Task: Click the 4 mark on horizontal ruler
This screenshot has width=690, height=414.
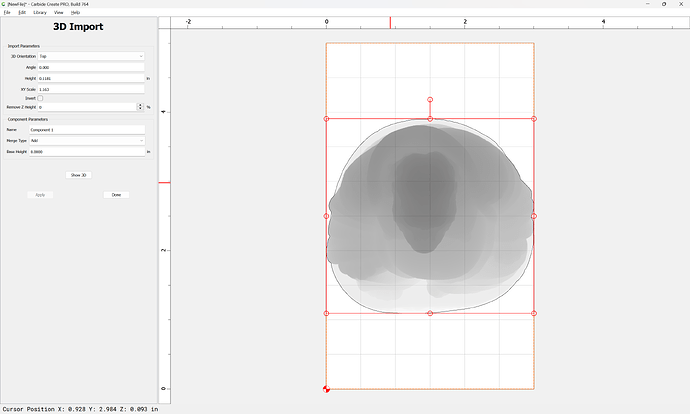Action: (603, 22)
